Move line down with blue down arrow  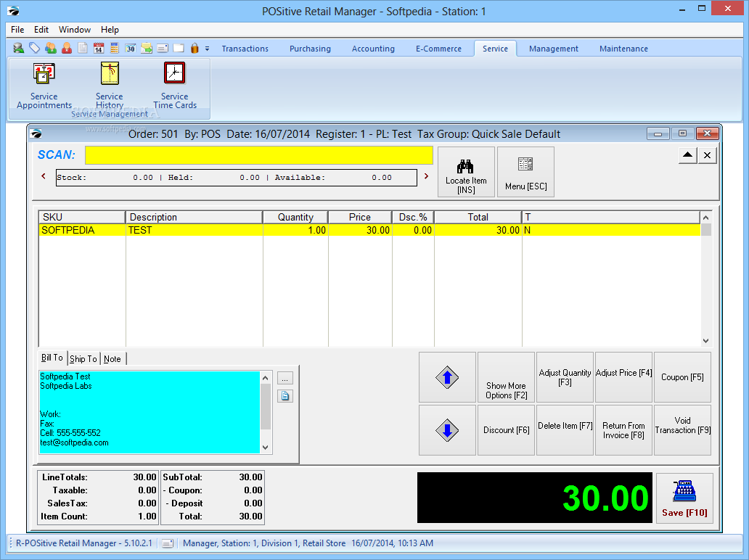[x=448, y=430]
